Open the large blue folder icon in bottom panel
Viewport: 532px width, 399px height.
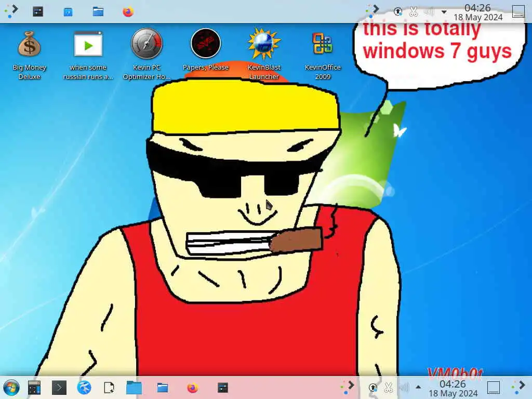click(x=134, y=388)
